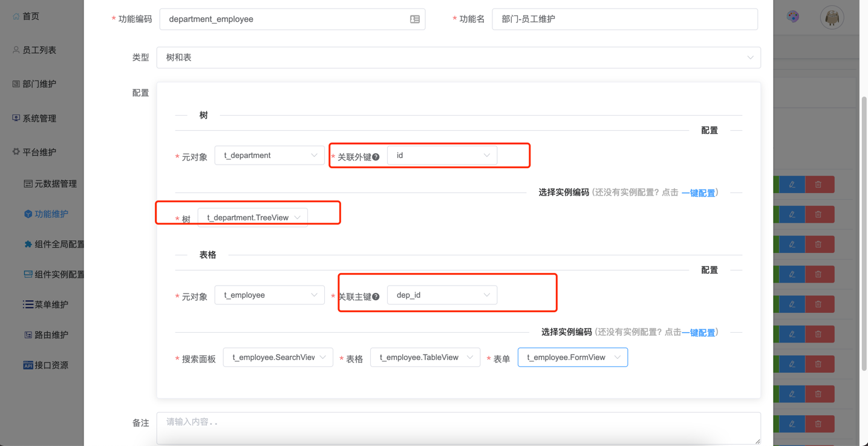
Task: Click the 接口资源 API icon in sidebar
Action: coord(28,365)
